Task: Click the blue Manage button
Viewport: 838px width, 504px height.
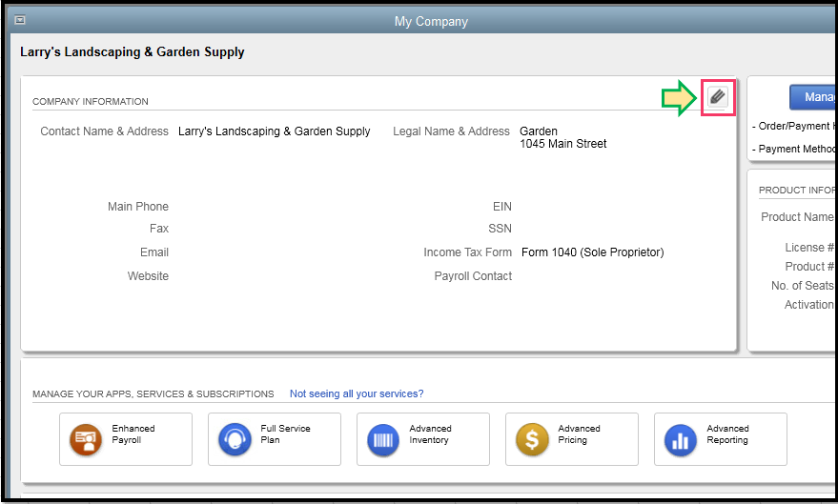Action: pyautogui.click(x=813, y=96)
